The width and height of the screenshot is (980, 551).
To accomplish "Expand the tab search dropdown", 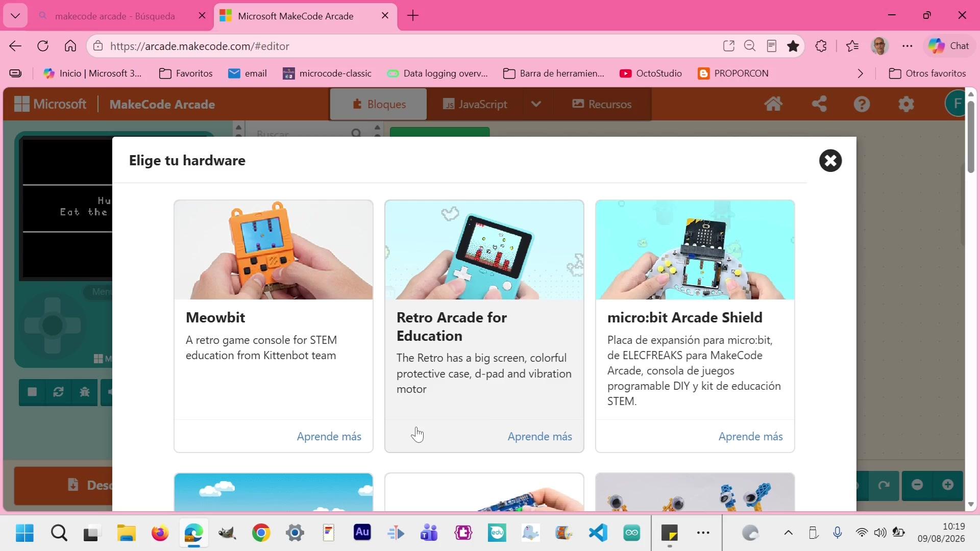I will point(15,16).
